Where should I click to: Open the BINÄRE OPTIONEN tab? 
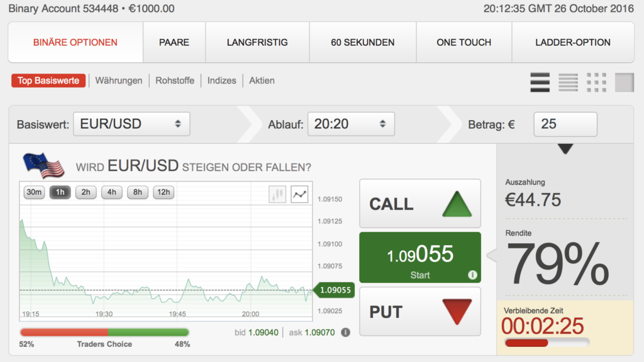coord(75,42)
